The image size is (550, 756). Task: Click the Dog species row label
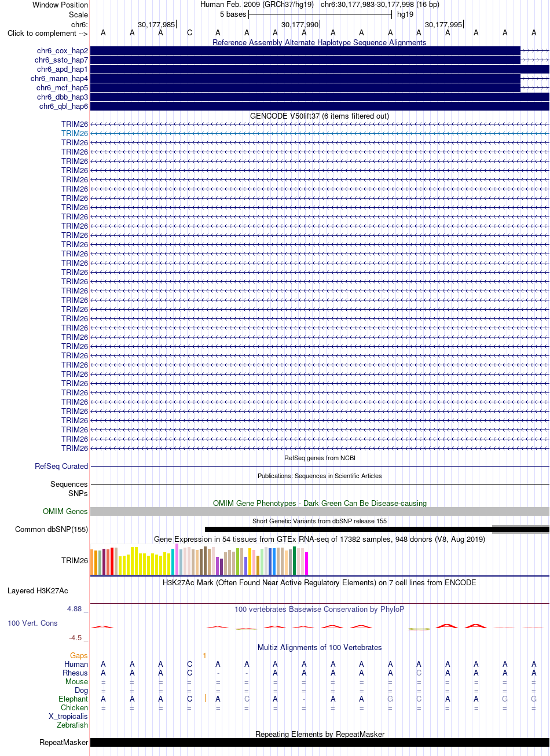[x=82, y=690]
